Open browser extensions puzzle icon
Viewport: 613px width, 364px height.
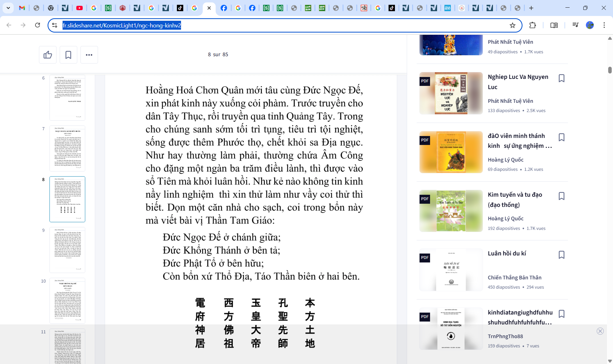coord(533,25)
